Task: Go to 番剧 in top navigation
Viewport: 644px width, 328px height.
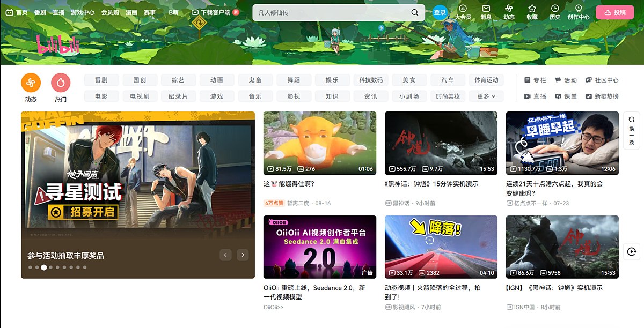Action: (40, 12)
